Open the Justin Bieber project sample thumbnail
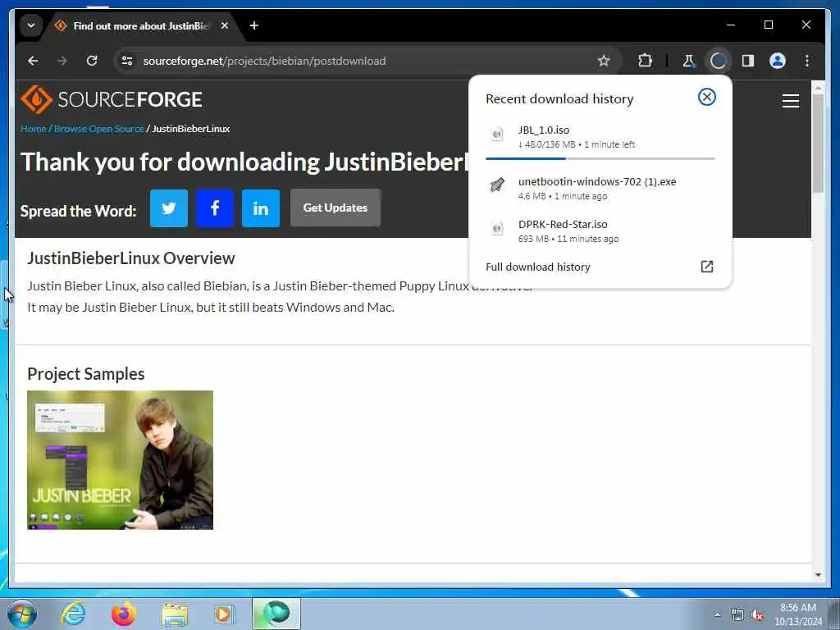840x630 pixels. [120, 460]
